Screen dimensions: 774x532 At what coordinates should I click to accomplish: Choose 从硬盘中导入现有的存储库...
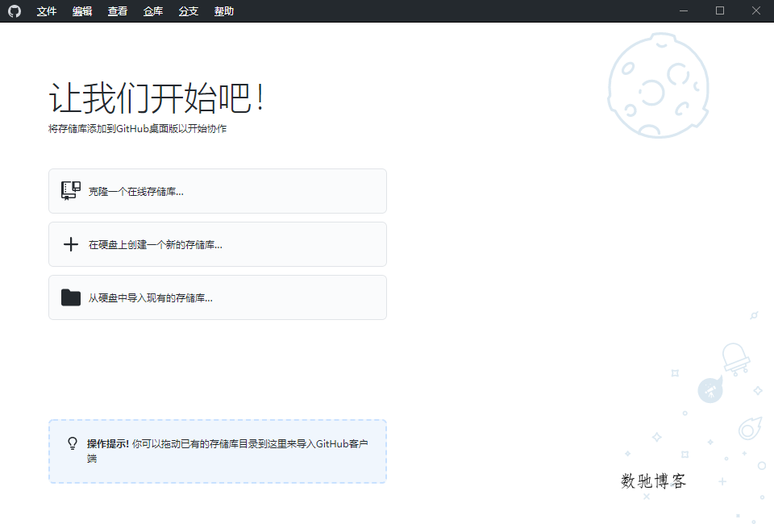[x=218, y=297]
